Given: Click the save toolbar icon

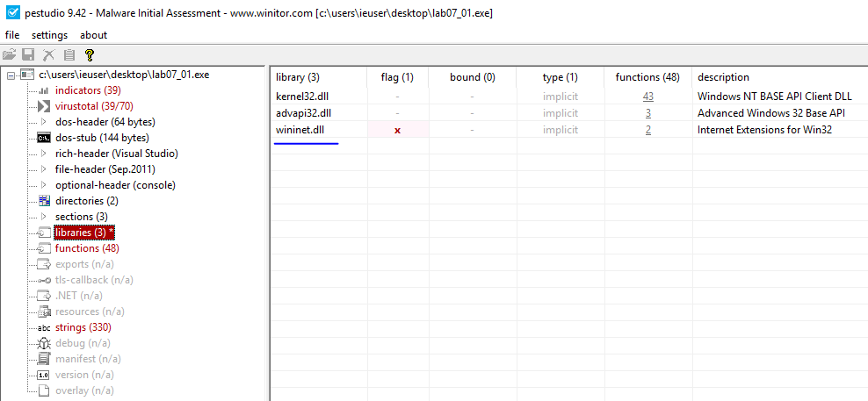Looking at the screenshot, I should click(x=28, y=54).
